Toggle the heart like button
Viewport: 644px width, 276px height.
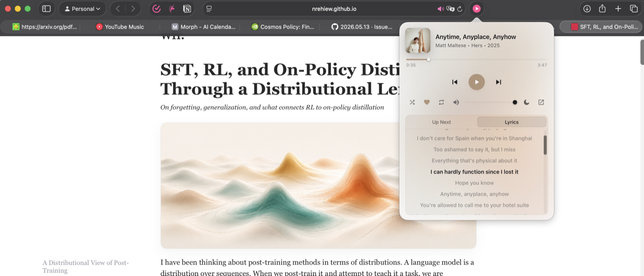point(427,102)
